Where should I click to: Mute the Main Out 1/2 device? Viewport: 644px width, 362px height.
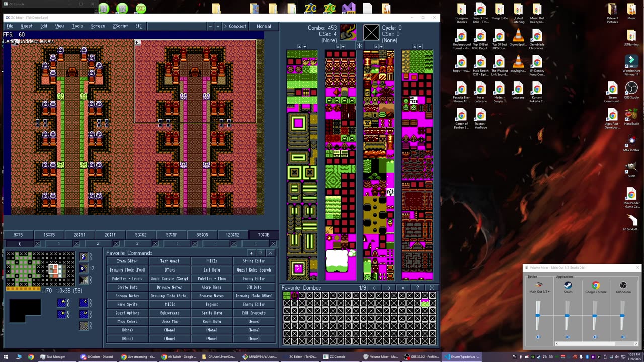point(538,337)
